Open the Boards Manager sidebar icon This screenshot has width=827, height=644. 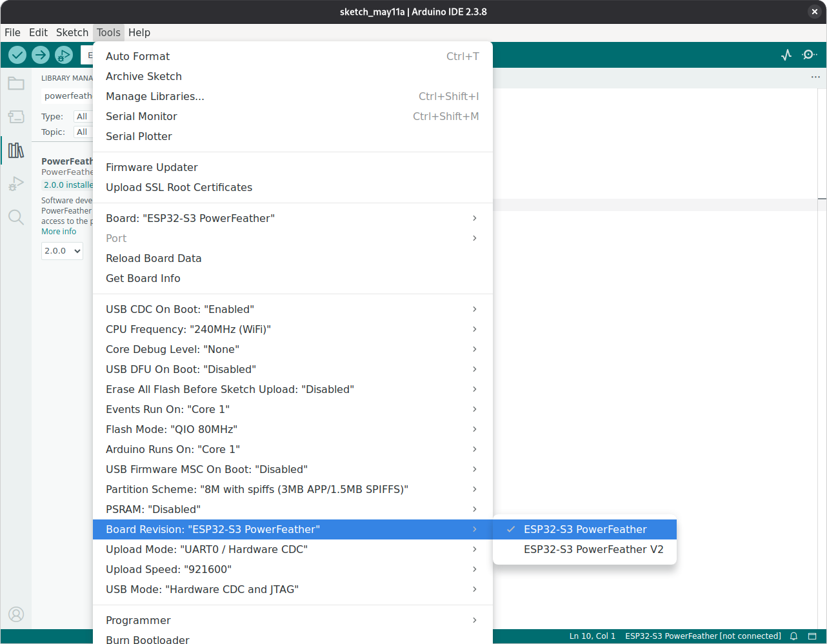[x=16, y=117]
